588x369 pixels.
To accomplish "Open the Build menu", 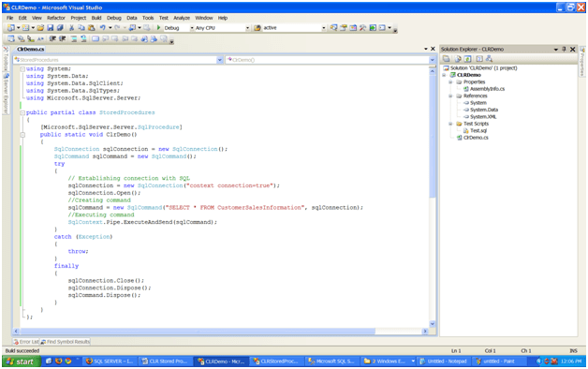I will (96, 18).
